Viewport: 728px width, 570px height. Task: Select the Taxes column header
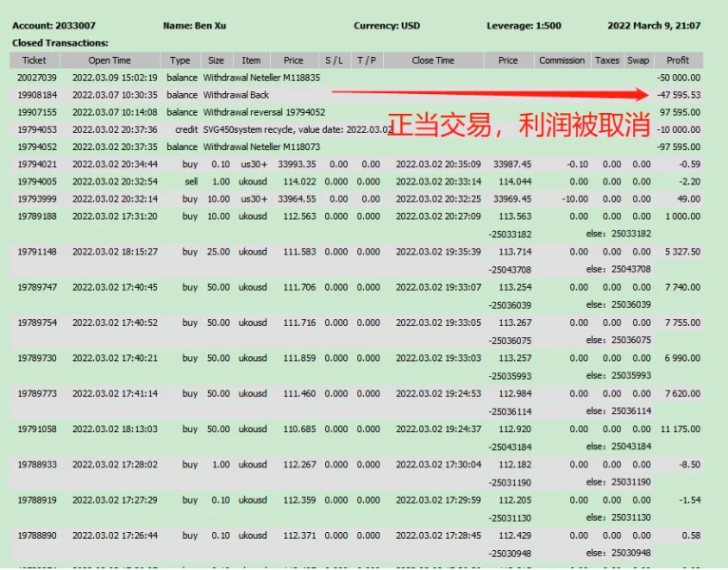point(607,60)
